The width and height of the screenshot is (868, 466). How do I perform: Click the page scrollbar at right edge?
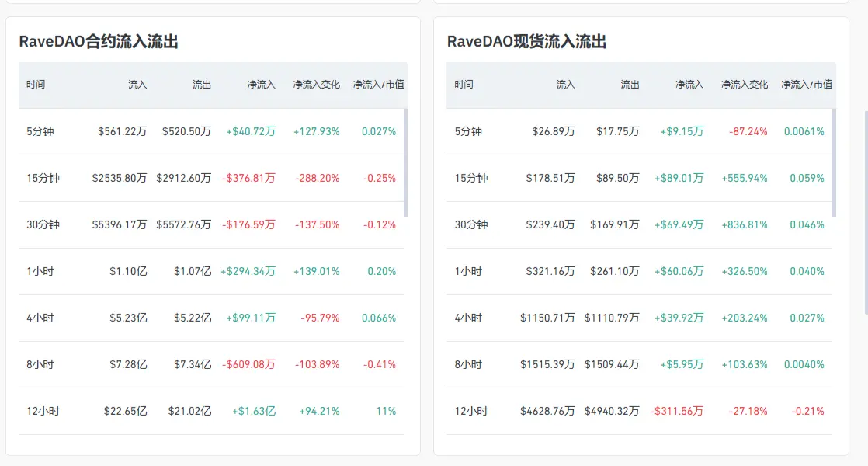[x=866, y=213]
